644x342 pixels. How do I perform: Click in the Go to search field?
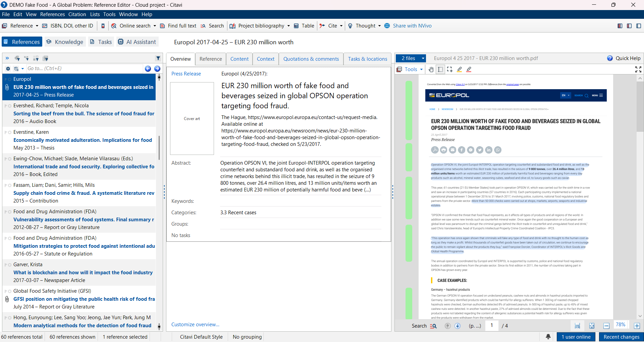pos(84,69)
